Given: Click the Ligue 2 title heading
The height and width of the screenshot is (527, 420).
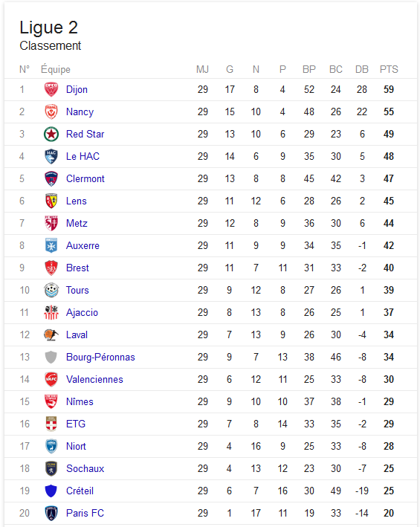Looking at the screenshot, I should [x=49, y=28].
